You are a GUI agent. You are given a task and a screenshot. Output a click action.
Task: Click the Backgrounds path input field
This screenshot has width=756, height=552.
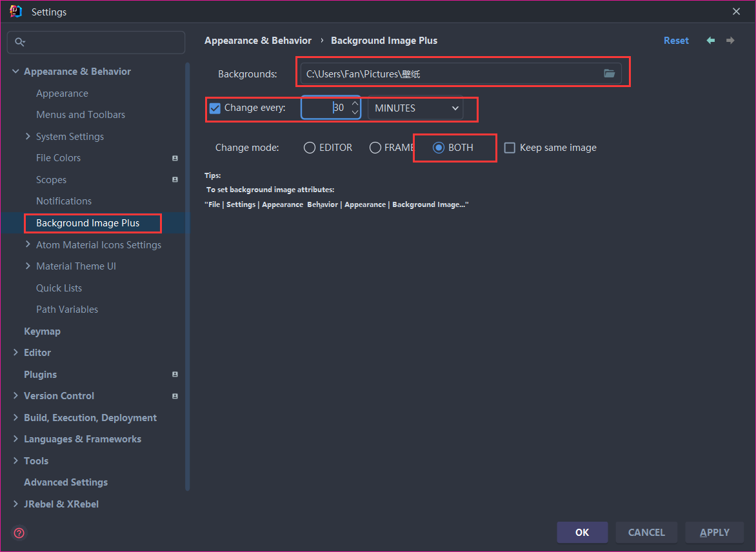coord(451,74)
